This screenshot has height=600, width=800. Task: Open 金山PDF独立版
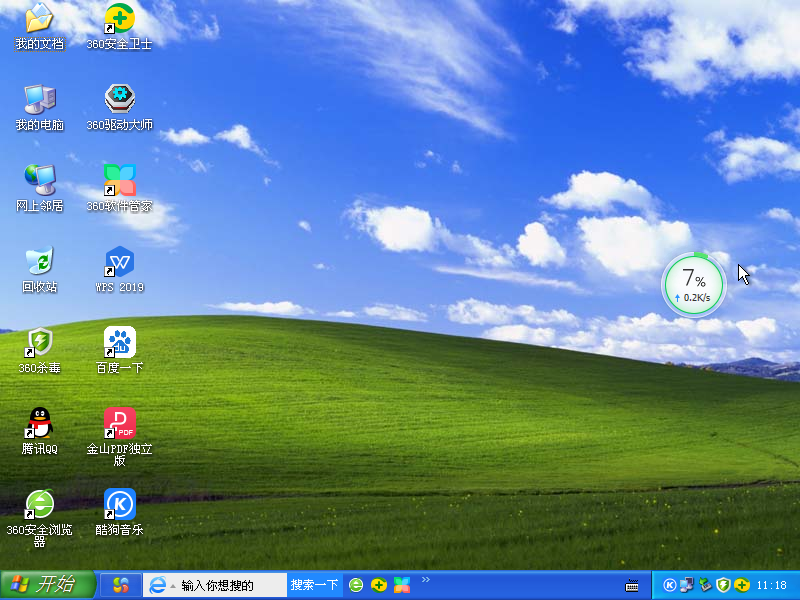tap(118, 422)
